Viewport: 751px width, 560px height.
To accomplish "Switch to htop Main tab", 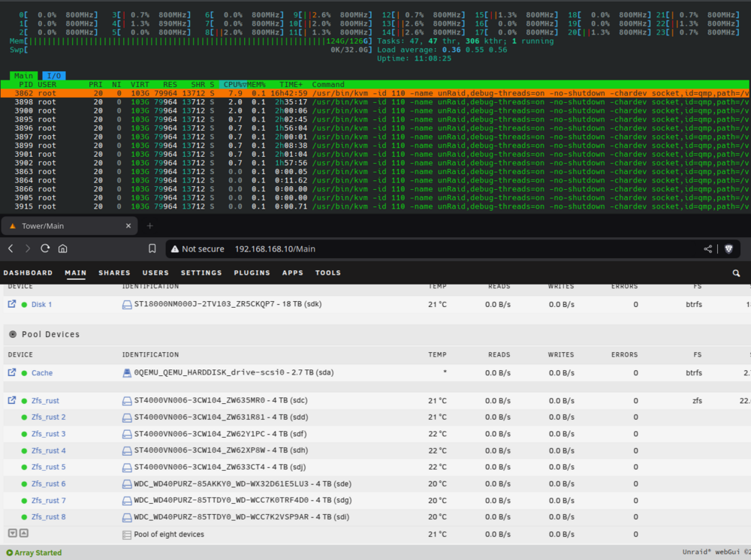I will [23, 76].
